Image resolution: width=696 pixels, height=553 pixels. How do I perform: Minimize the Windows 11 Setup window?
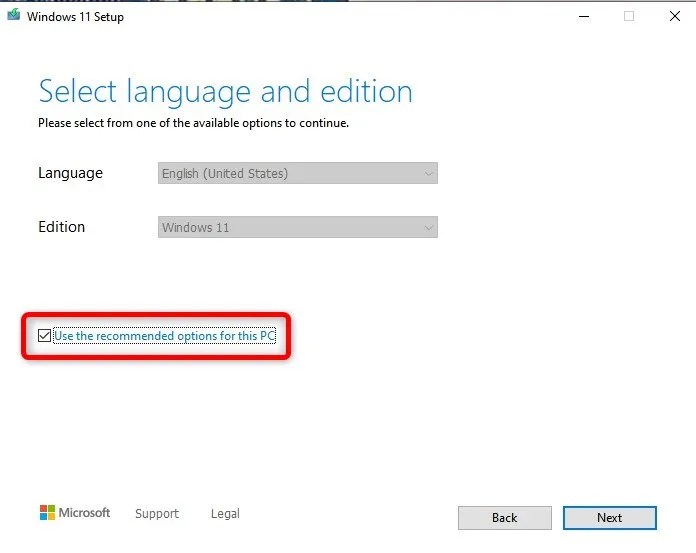point(584,17)
